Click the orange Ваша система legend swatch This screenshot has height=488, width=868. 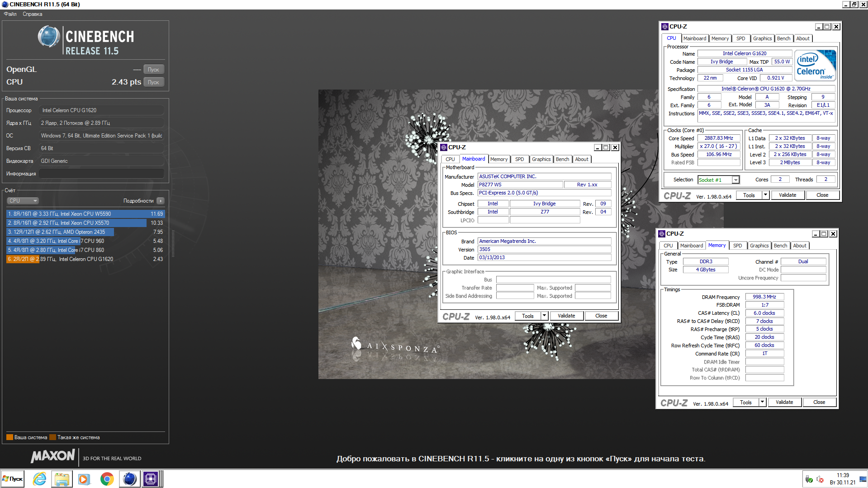[9, 437]
